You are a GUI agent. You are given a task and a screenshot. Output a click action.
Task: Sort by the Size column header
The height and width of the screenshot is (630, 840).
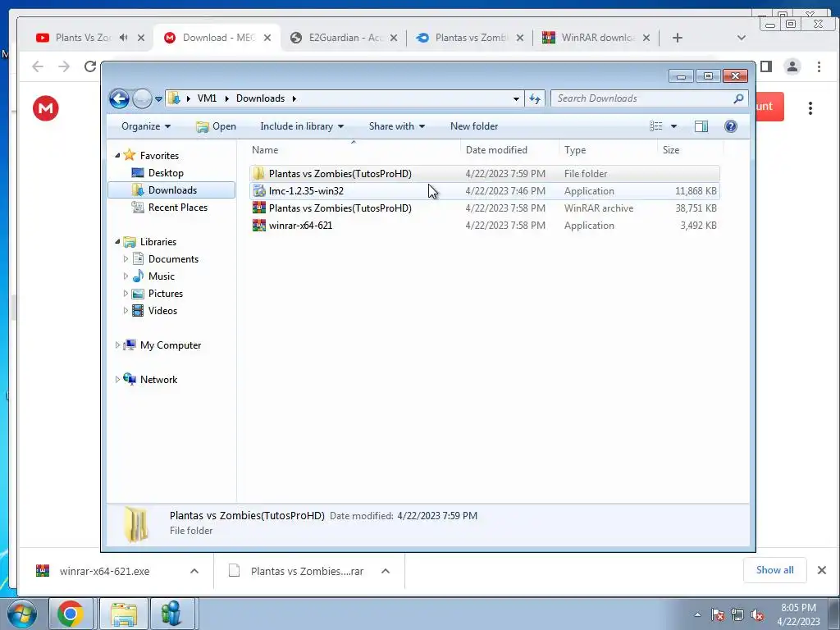(689, 150)
